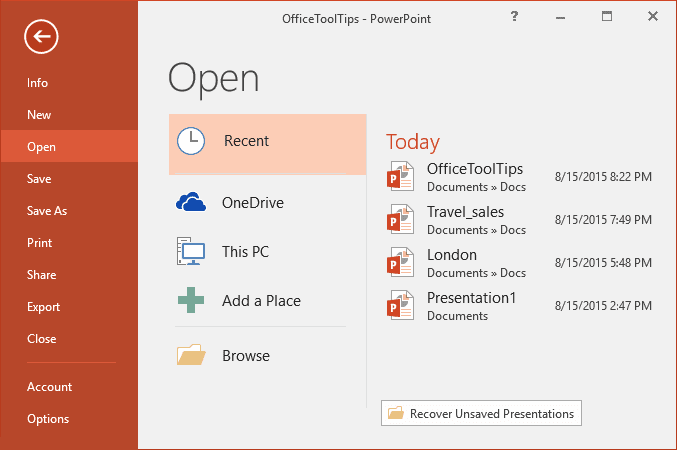Click the 8/15/2015 7:49 PM timestamp
The width and height of the screenshot is (677, 450).
click(x=603, y=219)
